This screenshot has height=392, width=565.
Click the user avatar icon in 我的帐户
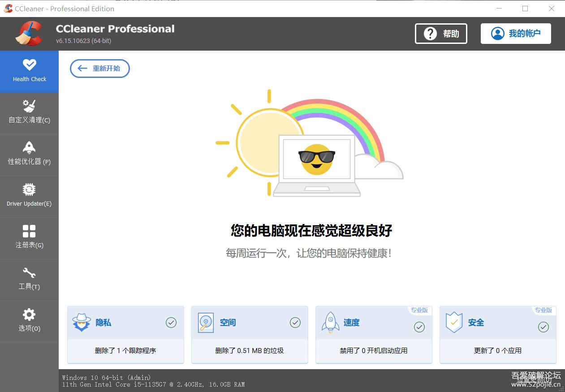click(497, 34)
